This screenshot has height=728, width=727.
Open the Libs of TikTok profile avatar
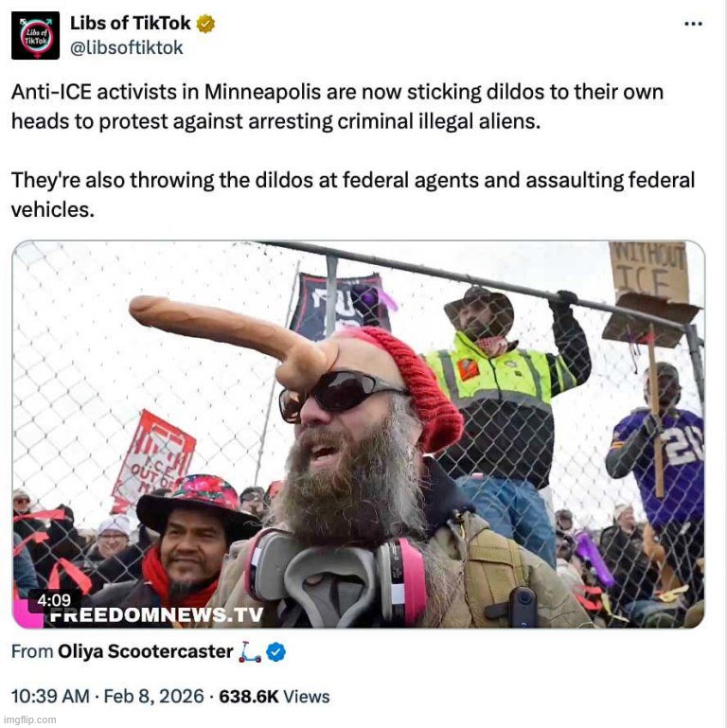click(35, 36)
